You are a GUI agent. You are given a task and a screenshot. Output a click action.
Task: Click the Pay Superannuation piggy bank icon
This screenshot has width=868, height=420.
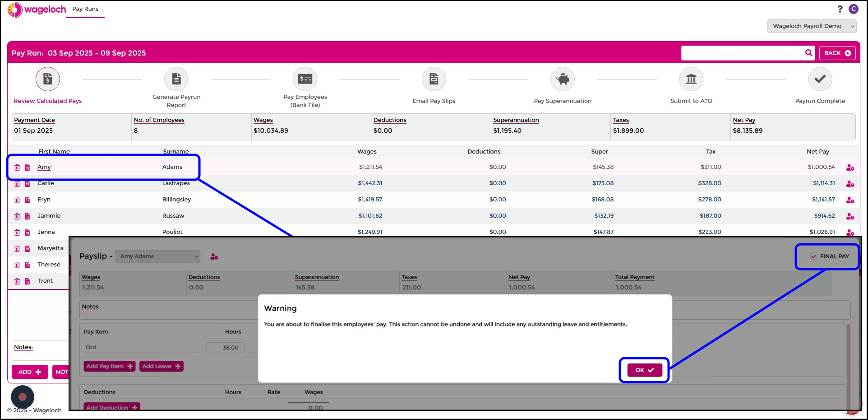(x=562, y=79)
